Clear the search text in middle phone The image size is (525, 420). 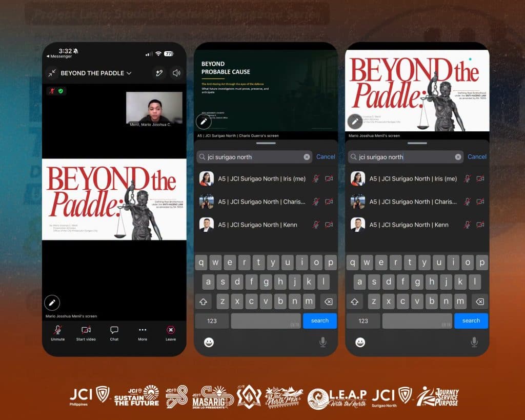coord(307,157)
